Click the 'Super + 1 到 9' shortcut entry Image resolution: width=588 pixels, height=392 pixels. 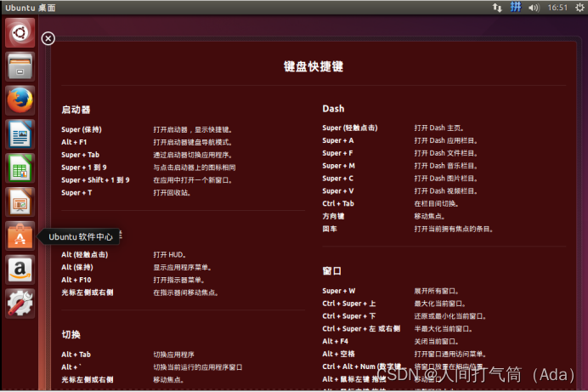tap(84, 168)
